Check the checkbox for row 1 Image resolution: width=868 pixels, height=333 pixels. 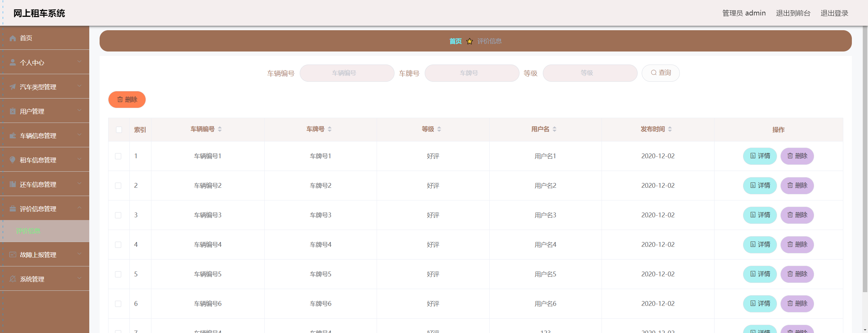[x=118, y=156]
